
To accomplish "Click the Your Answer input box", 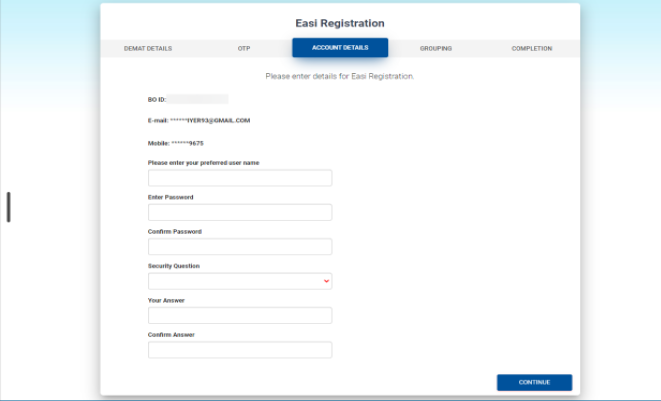I will click(x=240, y=316).
